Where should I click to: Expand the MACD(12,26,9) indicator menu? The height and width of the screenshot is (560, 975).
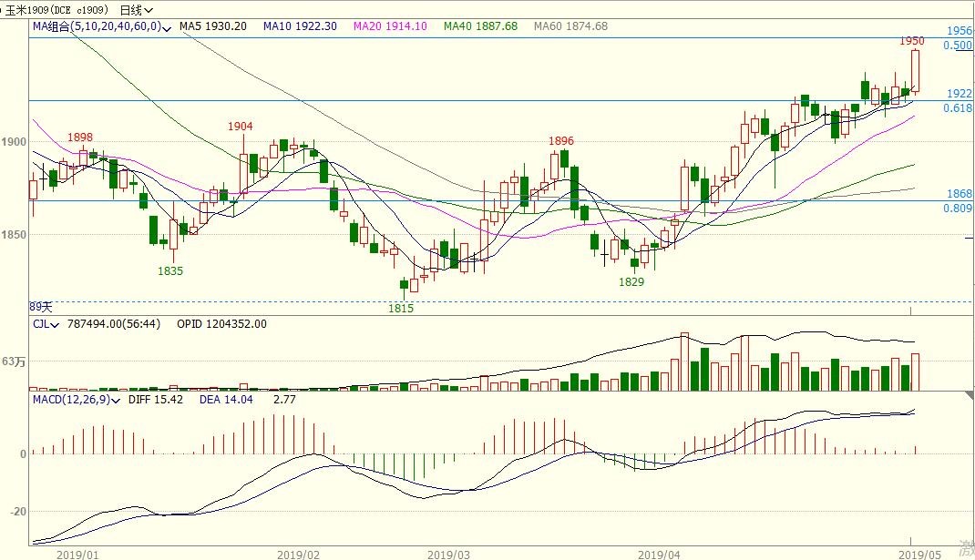coord(116,400)
